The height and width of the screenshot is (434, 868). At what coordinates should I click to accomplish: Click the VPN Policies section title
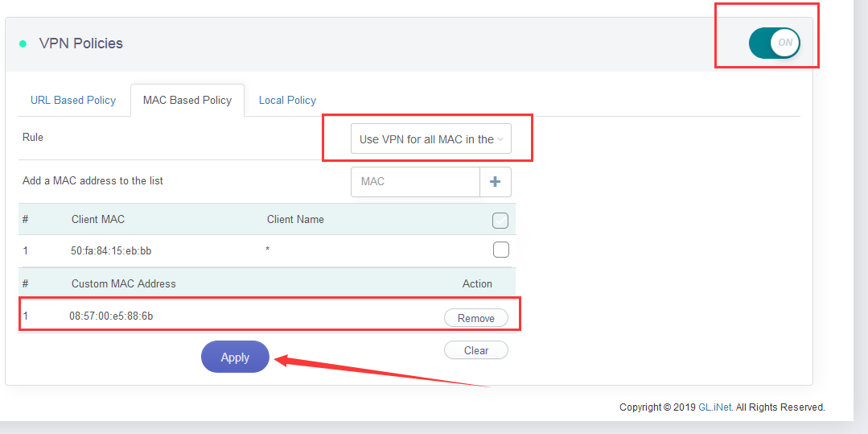click(x=81, y=43)
